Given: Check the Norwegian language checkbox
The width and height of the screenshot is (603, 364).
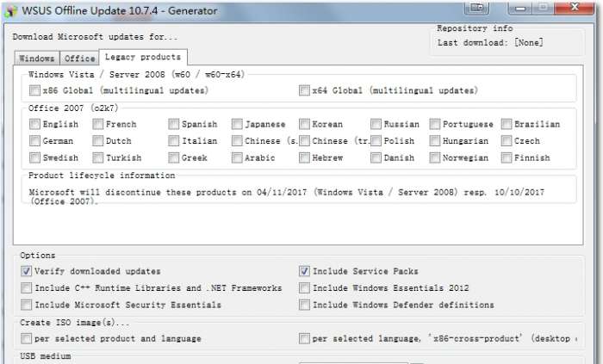Looking at the screenshot, I should tap(434, 157).
